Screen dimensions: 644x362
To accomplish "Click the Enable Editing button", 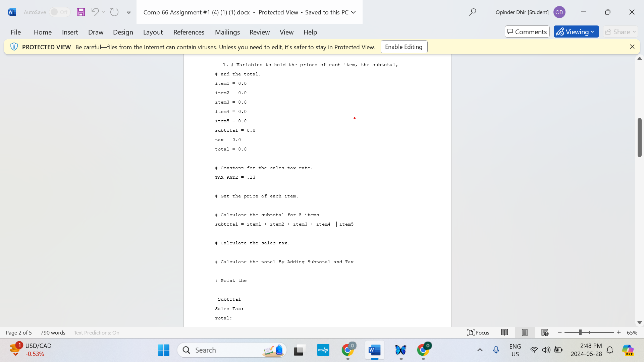I will pyautogui.click(x=404, y=47).
